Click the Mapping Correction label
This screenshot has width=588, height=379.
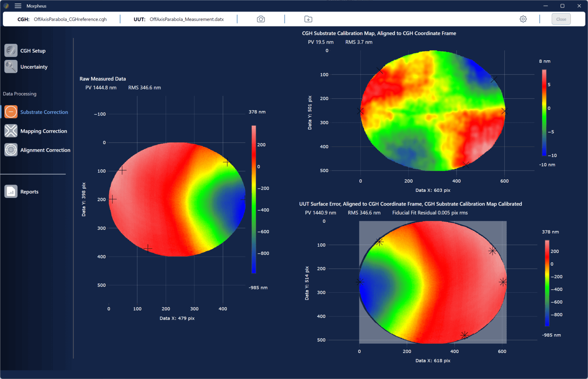coord(44,131)
